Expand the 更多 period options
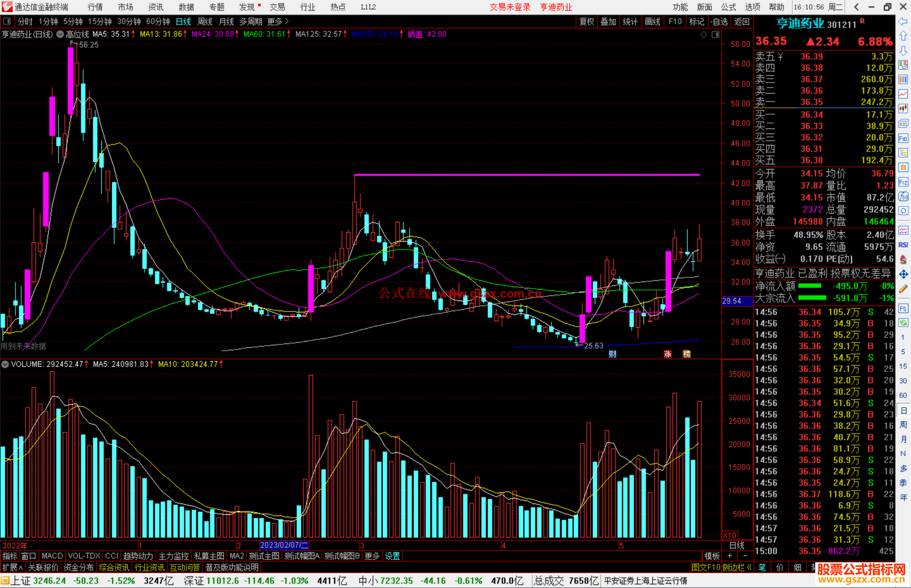This screenshot has height=588, width=911. (278, 21)
